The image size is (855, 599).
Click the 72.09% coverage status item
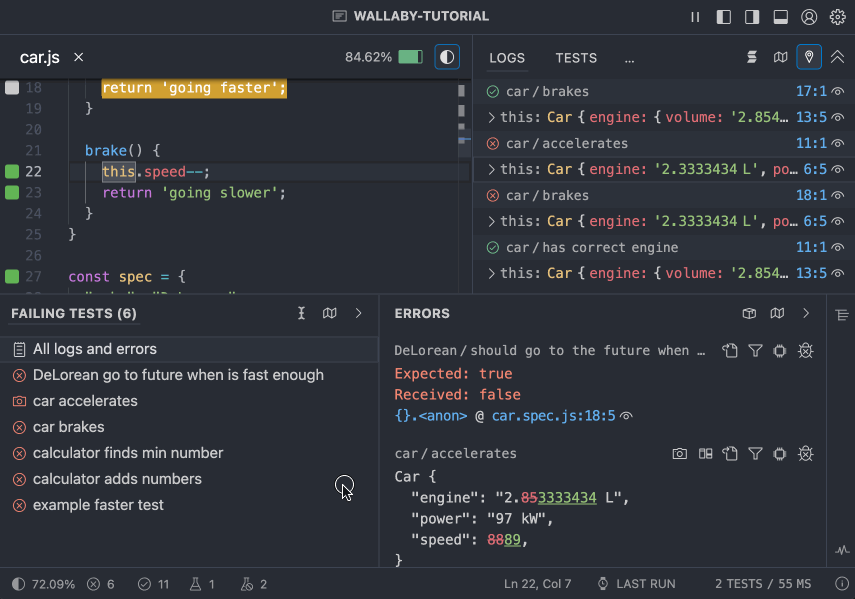43,584
